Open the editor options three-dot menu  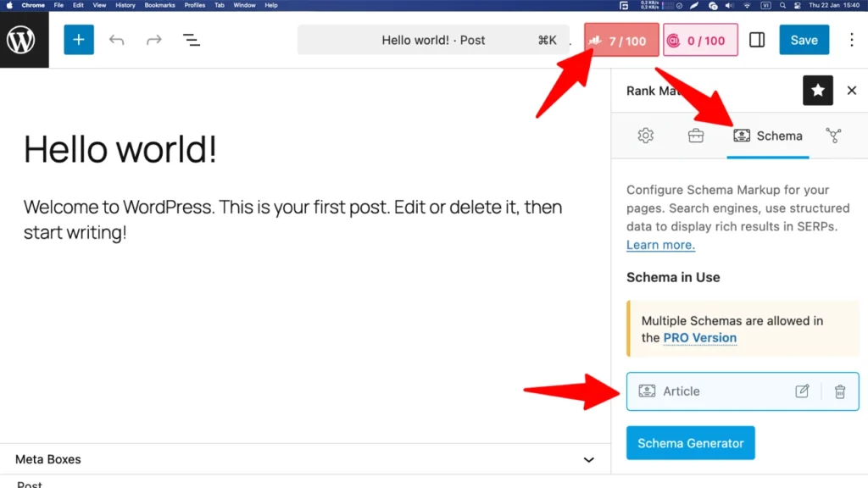[x=852, y=40]
